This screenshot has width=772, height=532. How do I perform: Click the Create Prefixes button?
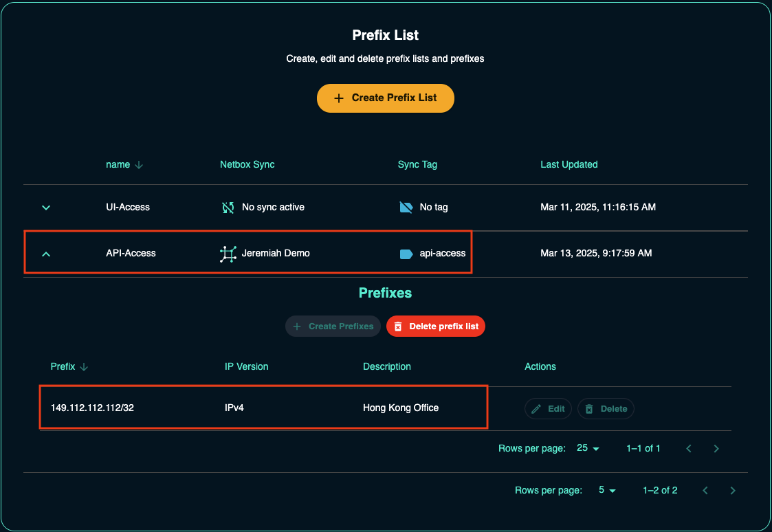tap(333, 326)
